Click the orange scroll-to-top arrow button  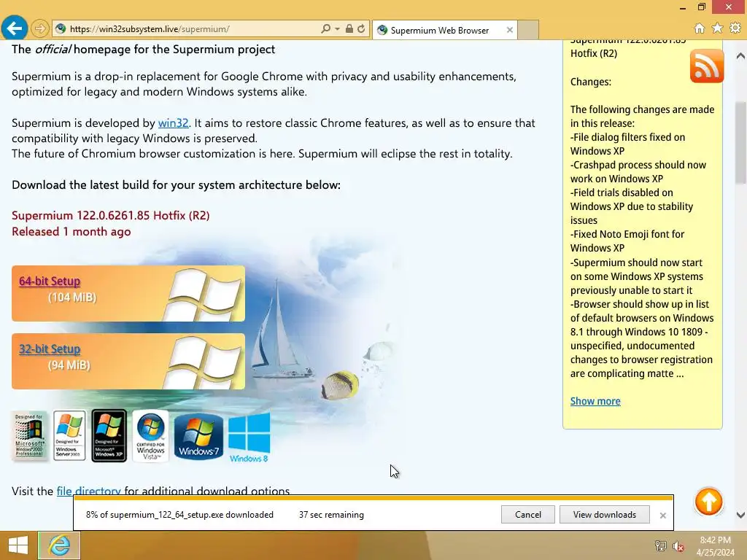coord(708,502)
